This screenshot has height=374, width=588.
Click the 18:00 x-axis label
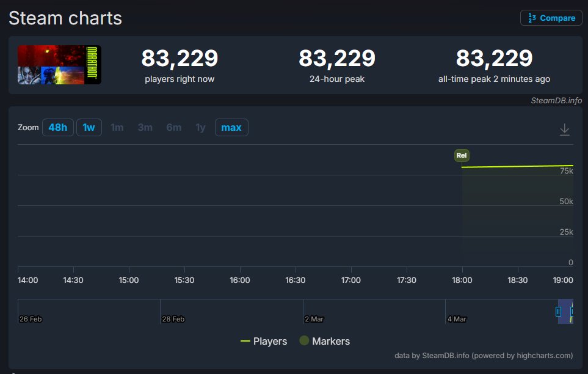462,280
